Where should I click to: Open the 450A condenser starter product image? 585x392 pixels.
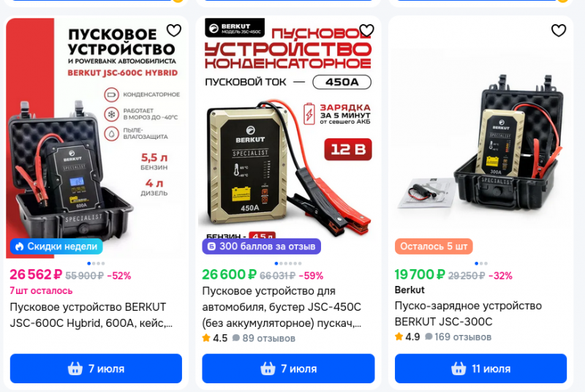coord(288,138)
